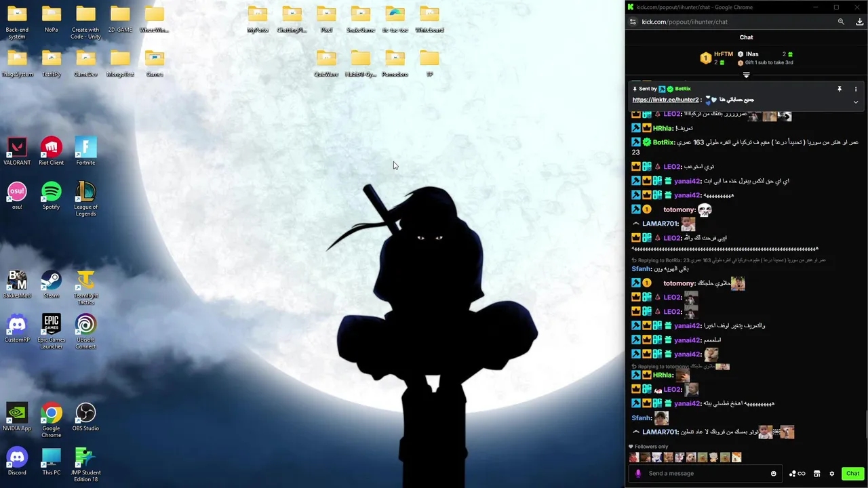The height and width of the screenshot is (488, 868).
Task: Open the channel shop icon beside the gear
Action: 817,474
